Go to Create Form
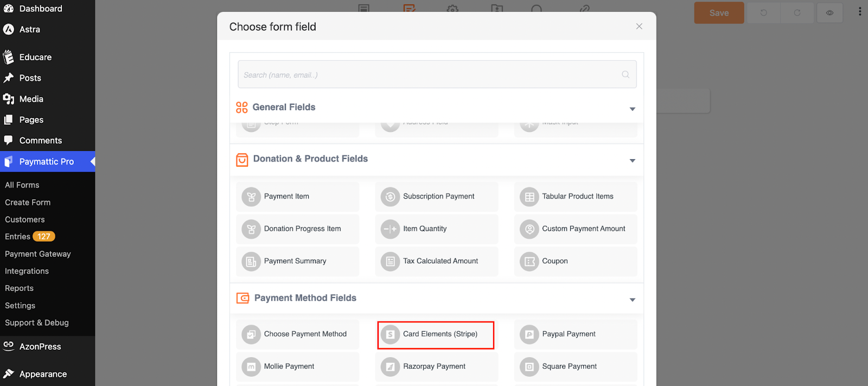 28,203
